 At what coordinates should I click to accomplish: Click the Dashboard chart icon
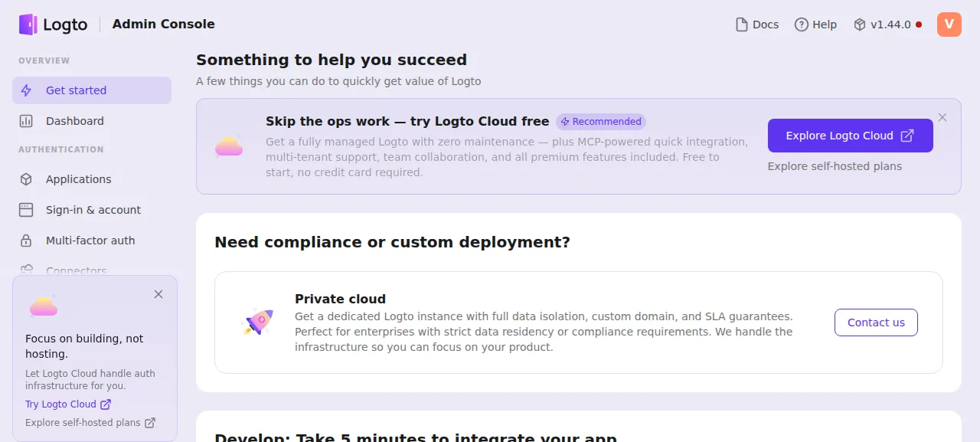pyautogui.click(x=26, y=121)
